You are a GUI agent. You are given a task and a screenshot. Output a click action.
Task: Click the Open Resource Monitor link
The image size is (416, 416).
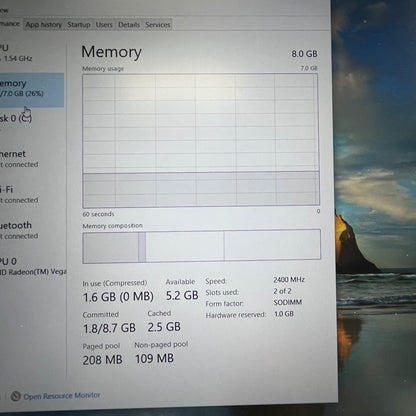[62, 396]
